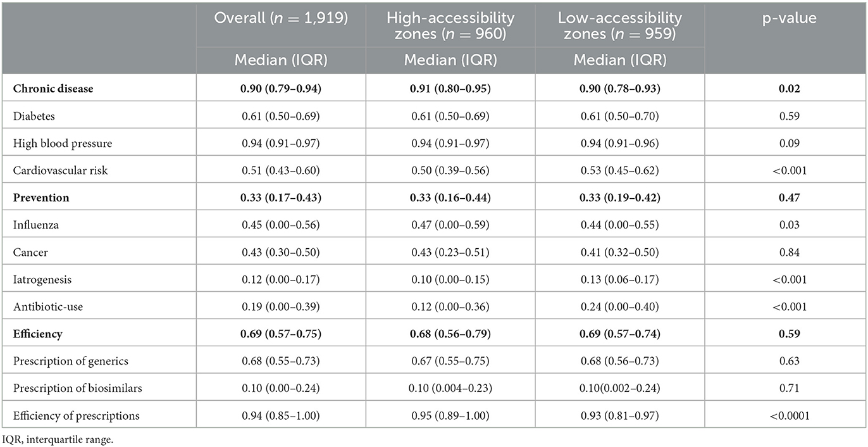Image resolution: width=868 pixels, height=447 pixels.
Task: Select the Prescription of biosimilars label
Action: click(77, 388)
